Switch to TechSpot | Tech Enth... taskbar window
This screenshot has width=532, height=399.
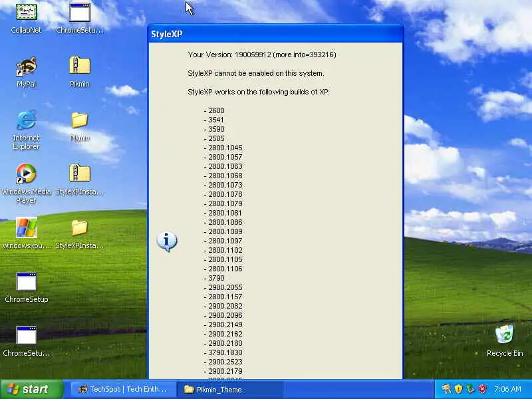(124, 389)
